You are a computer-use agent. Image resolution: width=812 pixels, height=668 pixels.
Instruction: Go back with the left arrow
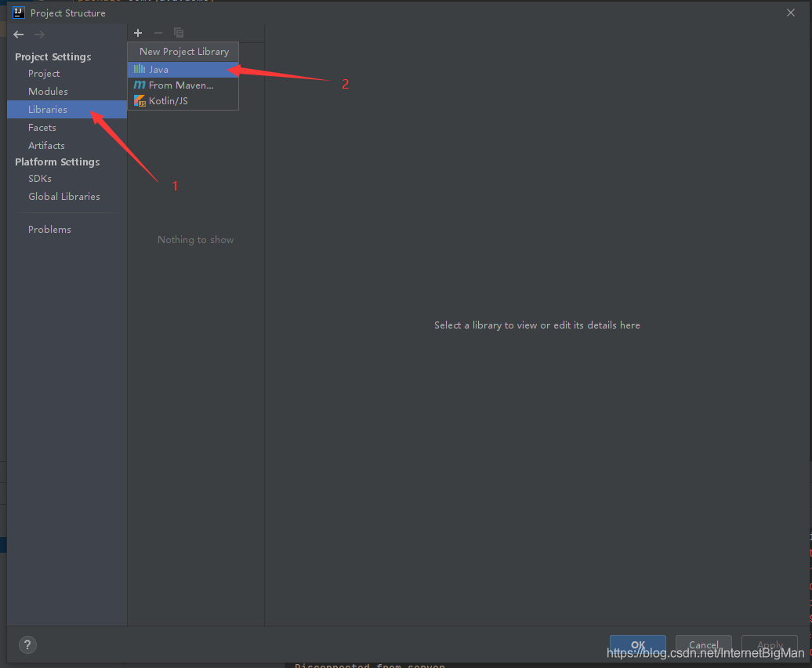tap(19, 34)
